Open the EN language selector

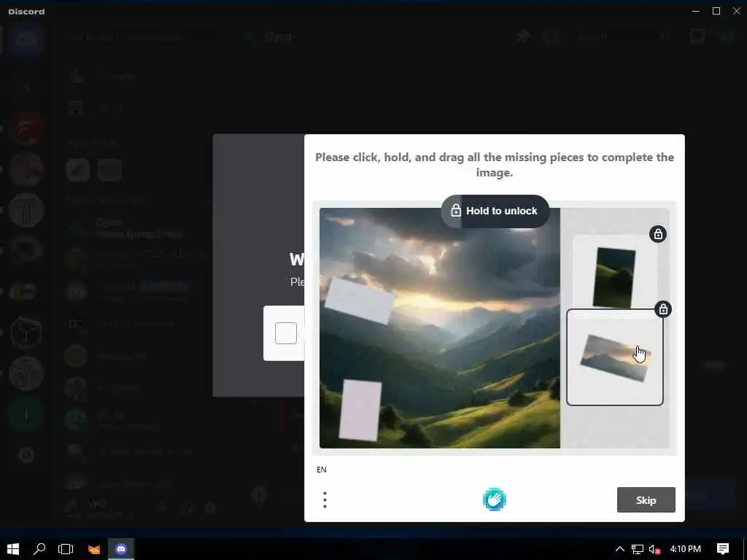point(322,470)
